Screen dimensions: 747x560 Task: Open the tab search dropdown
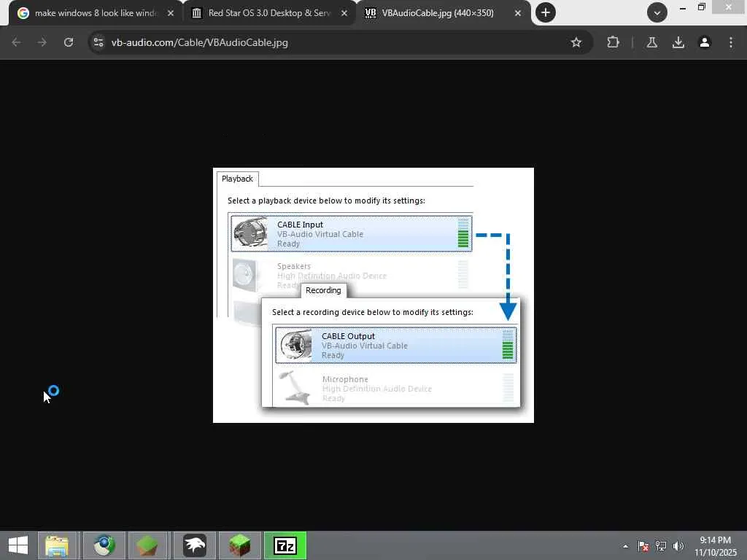[x=657, y=13]
